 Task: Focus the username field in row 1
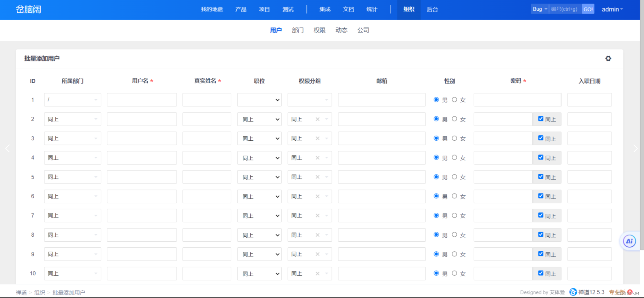tap(142, 100)
